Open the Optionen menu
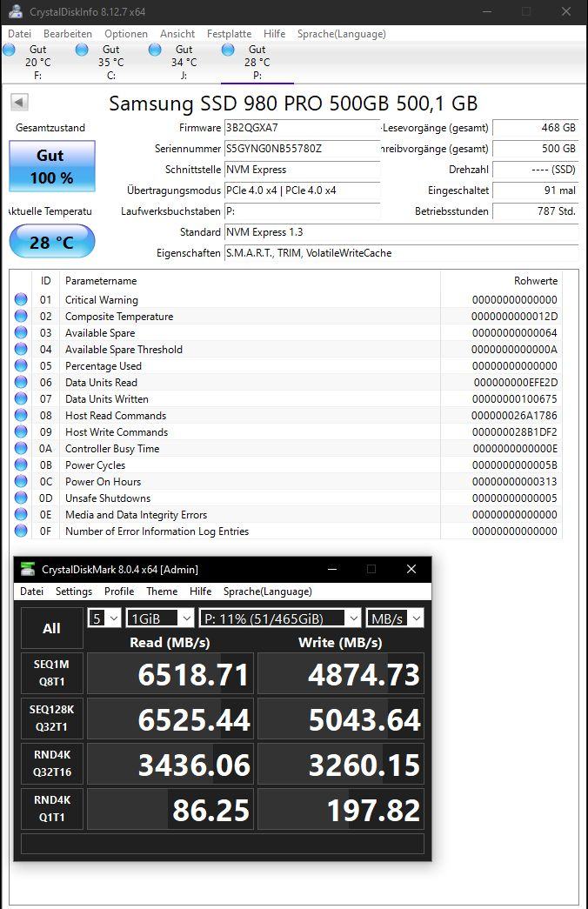 (x=126, y=34)
